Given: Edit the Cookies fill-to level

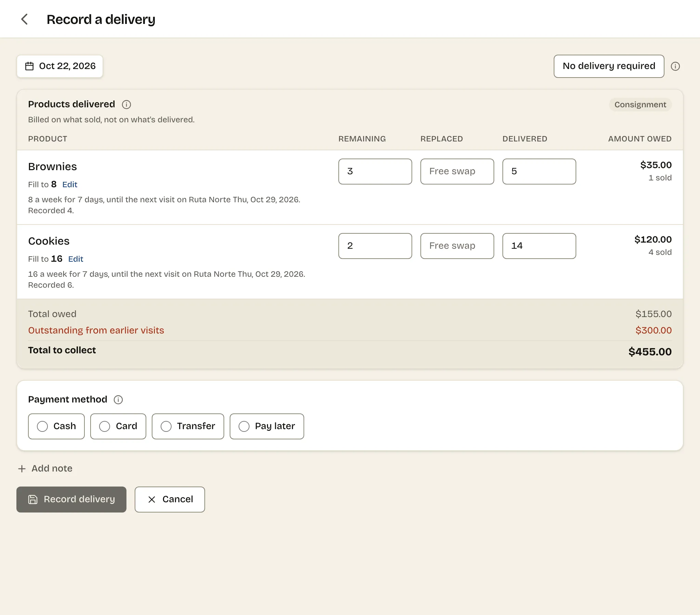Looking at the screenshot, I should pos(76,259).
